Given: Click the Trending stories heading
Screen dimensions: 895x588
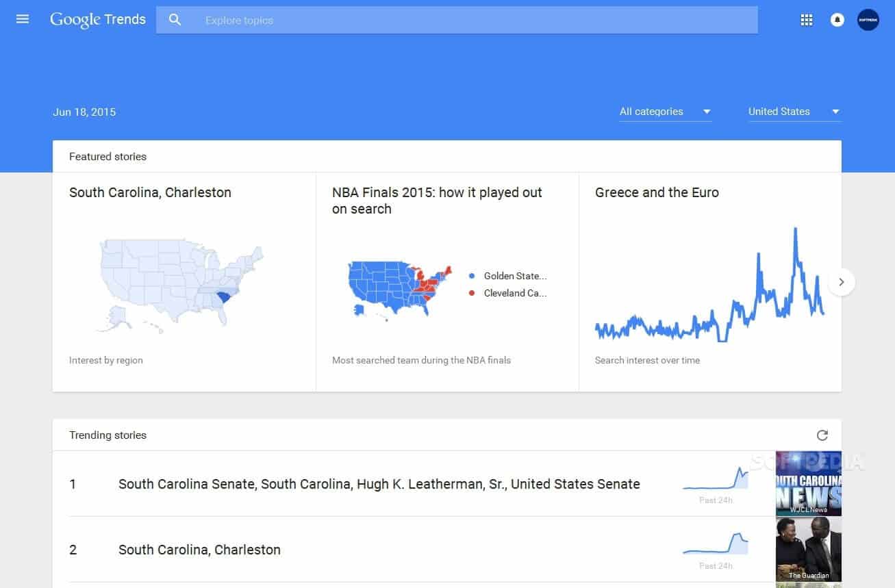Looking at the screenshot, I should tap(108, 435).
